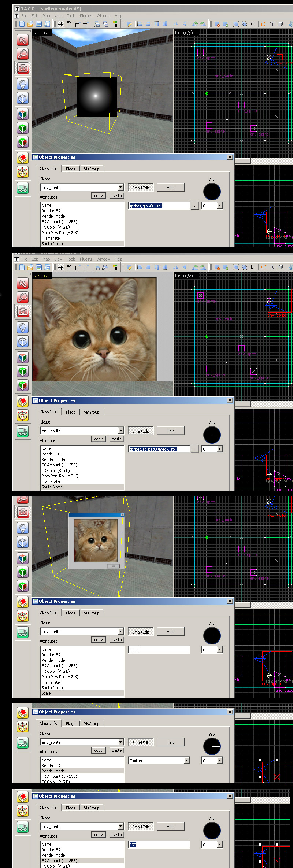The width and height of the screenshot is (293, 868).
Task: Click SmartEdit in the Texture render mode dialog
Action: pos(141,742)
